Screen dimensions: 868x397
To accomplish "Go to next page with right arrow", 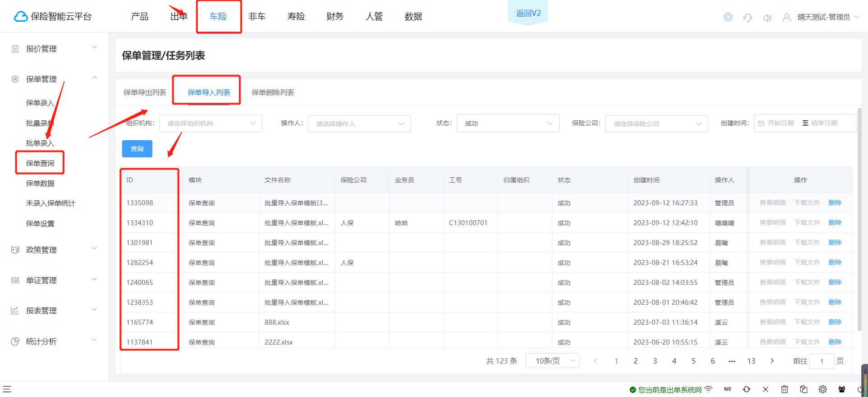I will tap(772, 361).
